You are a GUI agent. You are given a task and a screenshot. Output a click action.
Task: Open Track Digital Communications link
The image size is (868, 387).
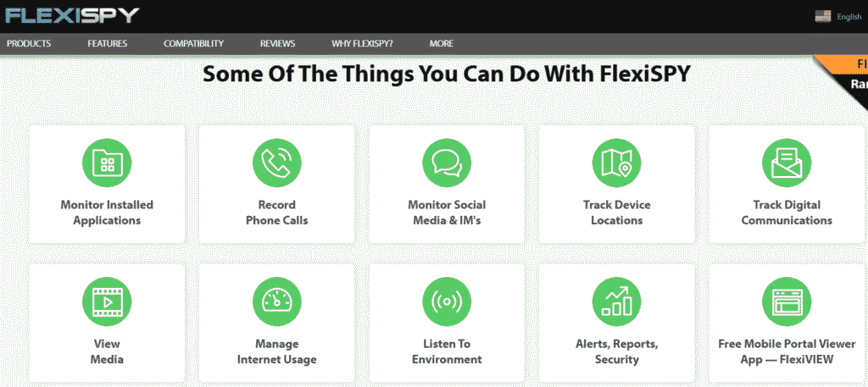click(x=787, y=213)
